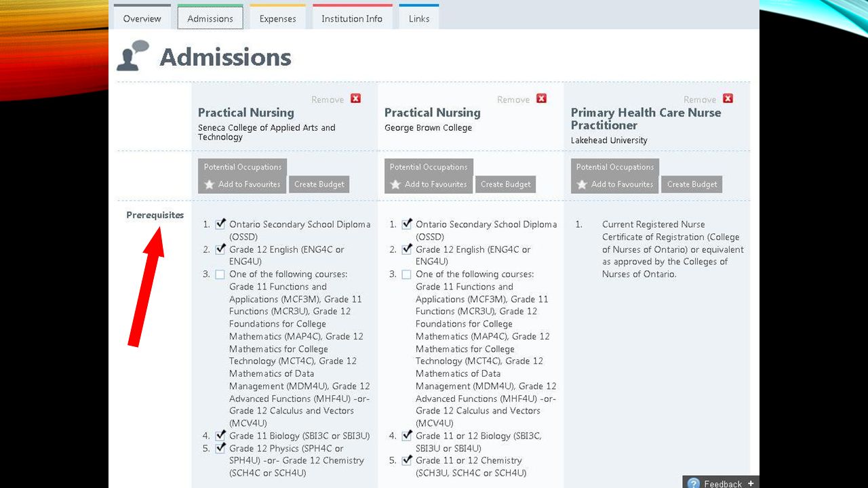Screen dimensions: 868x488
Task: Click the Admissions page heading
Action: click(225, 57)
